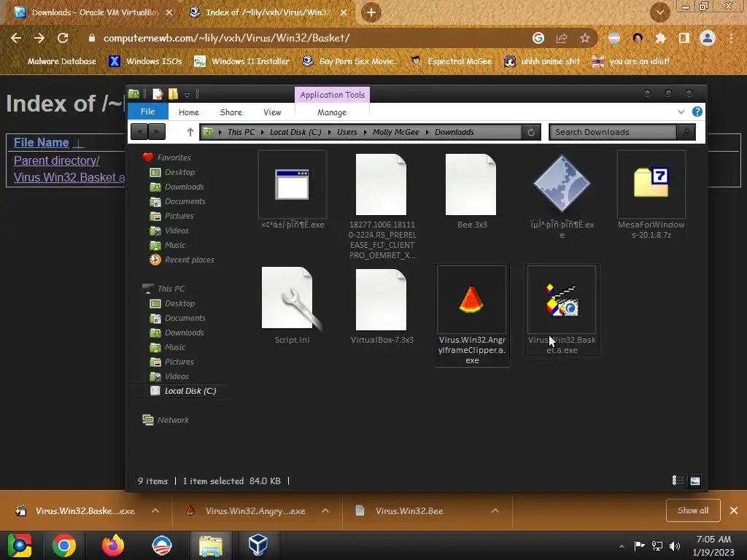Click Show all downloads button
Image resolution: width=747 pixels, height=560 pixels.
tap(693, 510)
